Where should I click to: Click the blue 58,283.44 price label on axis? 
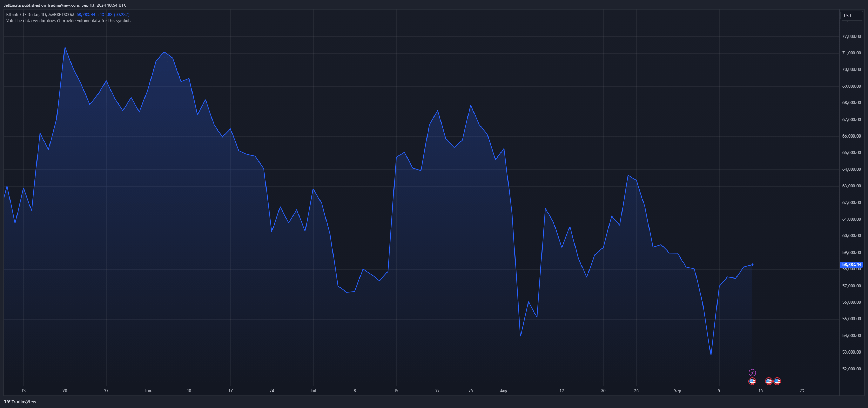851,265
